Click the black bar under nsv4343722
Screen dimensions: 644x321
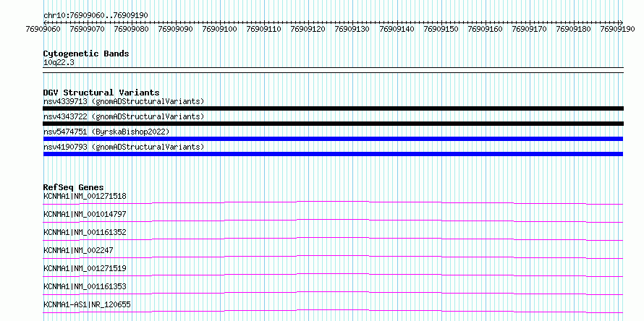(x=333, y=124)
